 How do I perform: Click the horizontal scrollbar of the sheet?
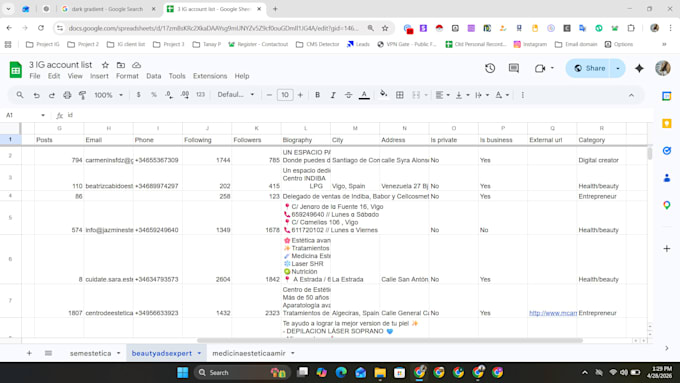point(389,340)
